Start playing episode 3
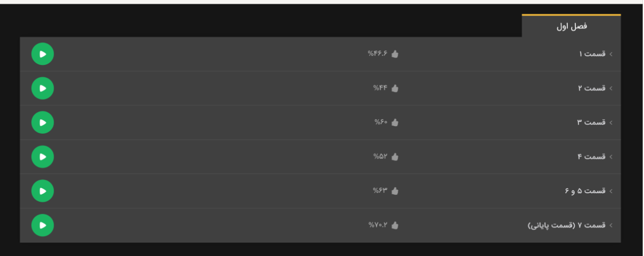This screenshot has width=644, height=256. click(42, 122)
